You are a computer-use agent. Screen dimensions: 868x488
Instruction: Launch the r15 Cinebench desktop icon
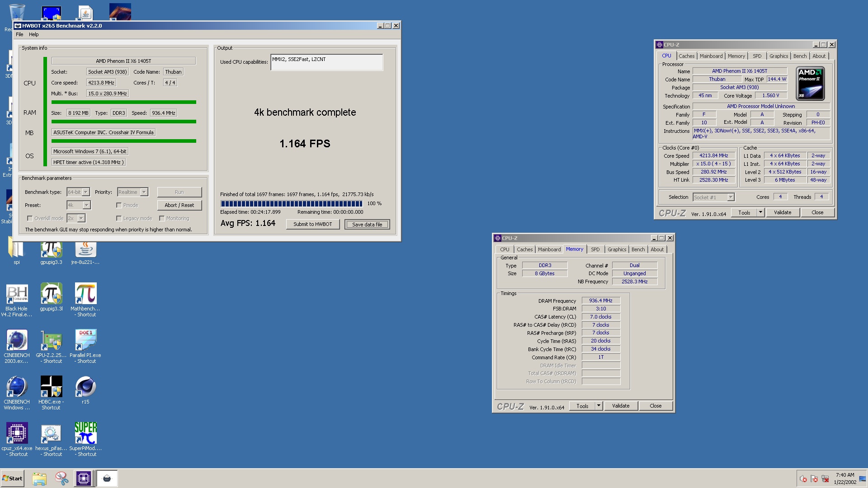point(85,390)
